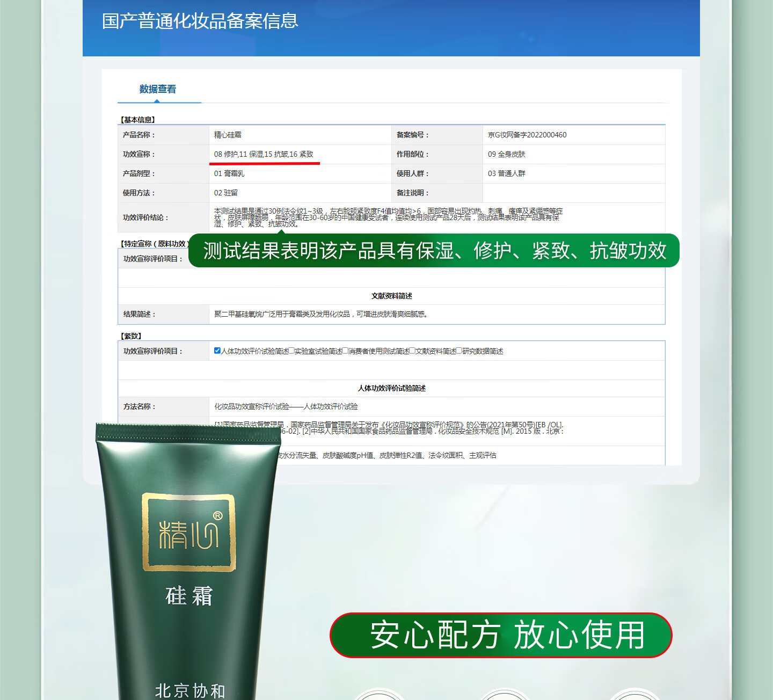773x700 pixels.
Task: Click the method name 化妆品功效宣称评价试验——人体功效评价试验
Action: (x=286, y=406)
